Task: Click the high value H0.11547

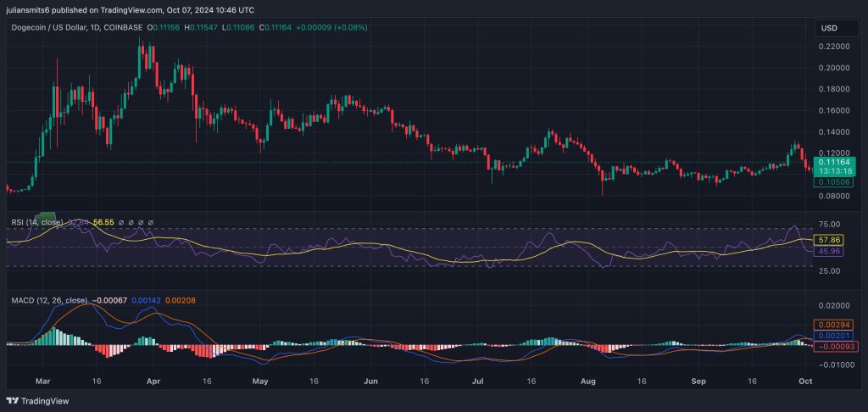Action: [x=201, y=27]
